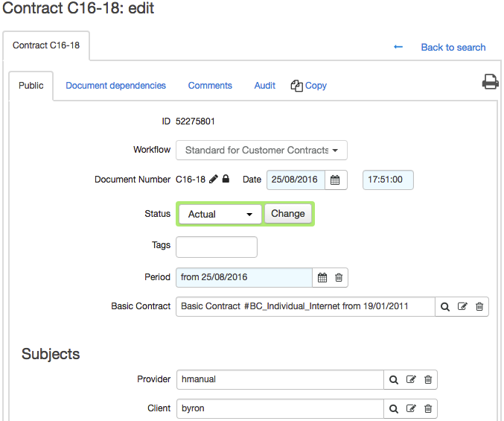Viewport: 504px width, 421px height.
Task: Remove the Provider hmanual entry
Action: [x=428, y=380]
